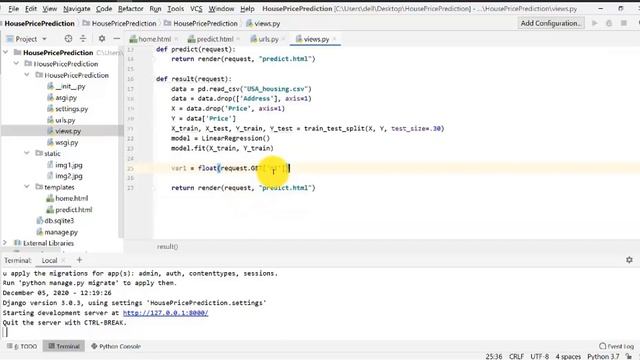Open terminal panel settings gear

click(x=629, y=260)
